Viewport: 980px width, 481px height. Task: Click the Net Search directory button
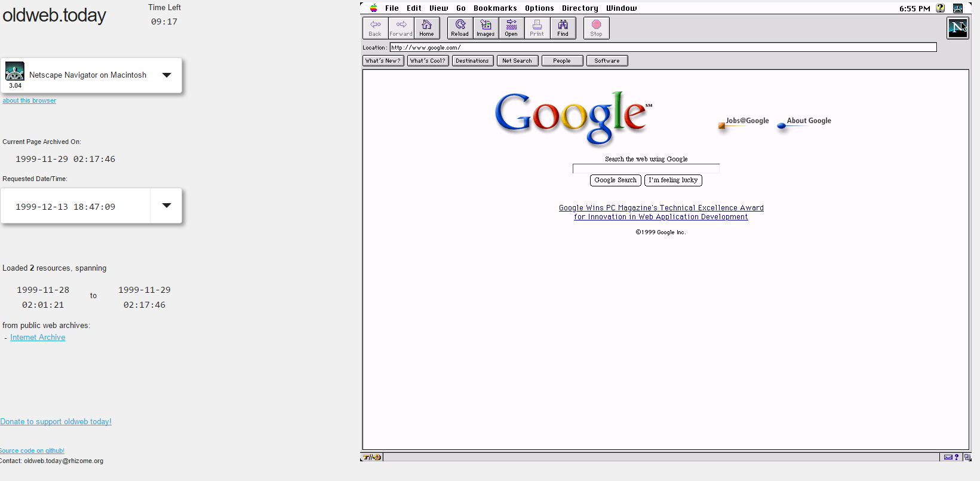pyautogui.click(x=517, y=60)
